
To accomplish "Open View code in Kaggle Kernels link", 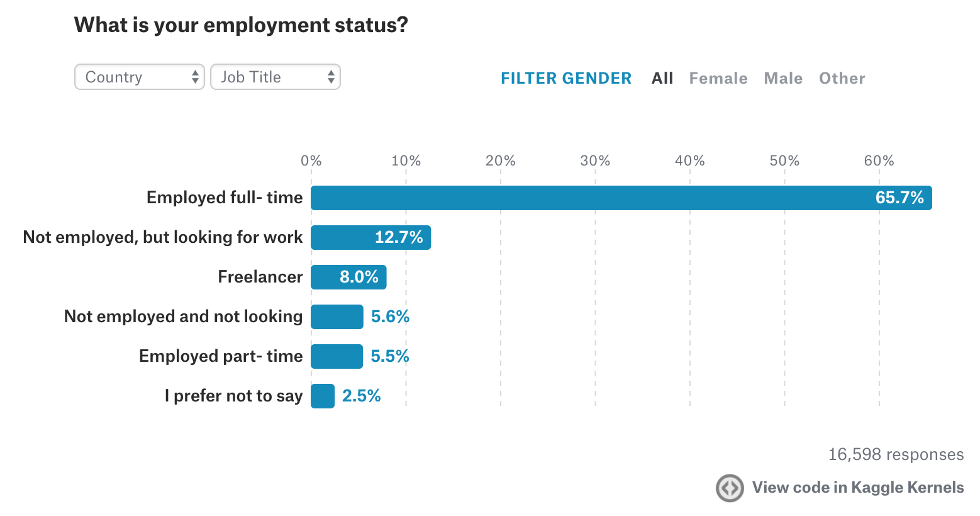I will pyautogui.click(x=857, y=488).
